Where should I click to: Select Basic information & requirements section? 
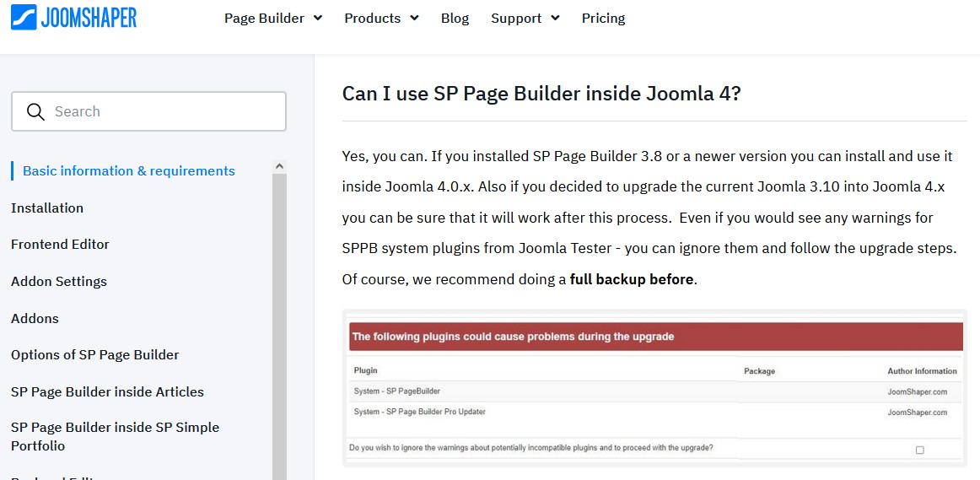pos(128,170)
